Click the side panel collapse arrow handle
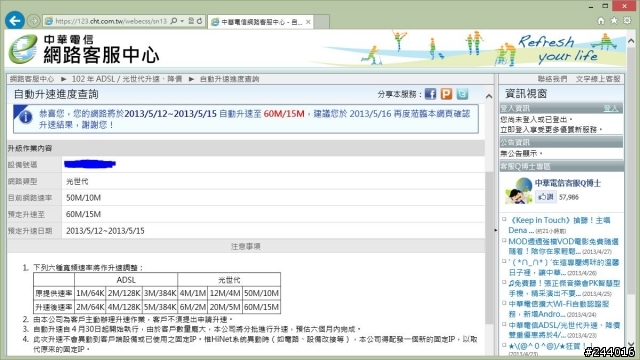The image size is (640, 360). (496, 230)
